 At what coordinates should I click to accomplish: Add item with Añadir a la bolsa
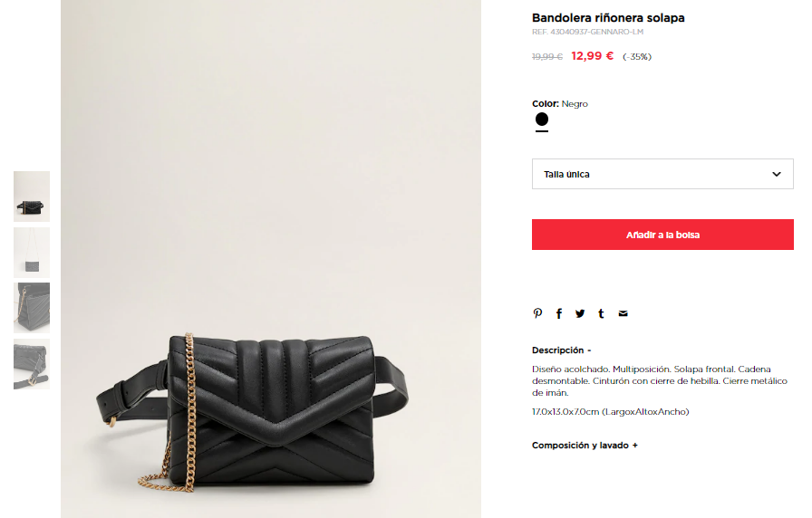[x=662, y=235]
